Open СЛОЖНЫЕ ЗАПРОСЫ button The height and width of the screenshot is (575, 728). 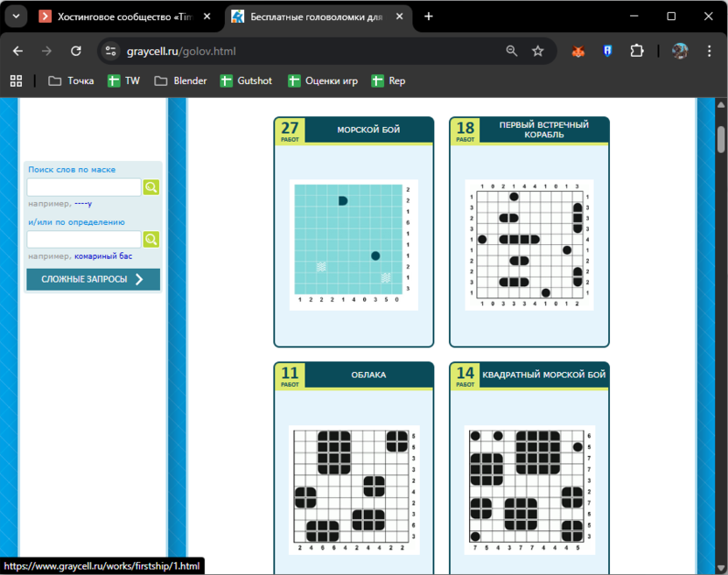pos(94,279)
